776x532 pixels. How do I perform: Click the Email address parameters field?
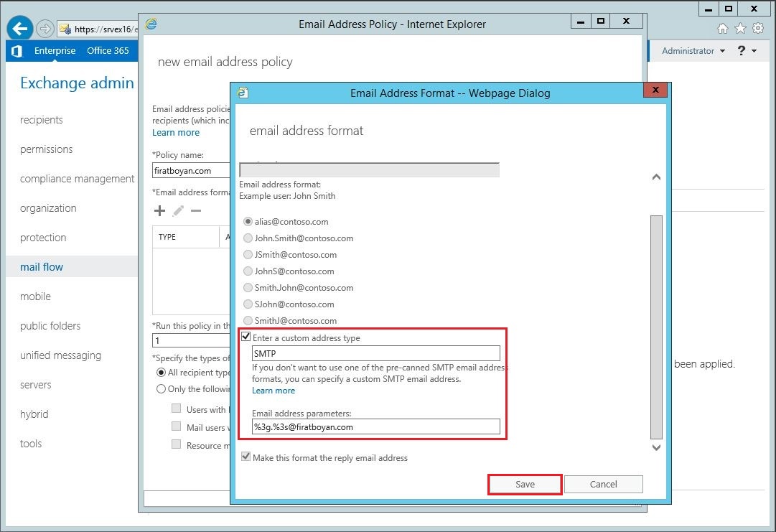click(375, 426)
